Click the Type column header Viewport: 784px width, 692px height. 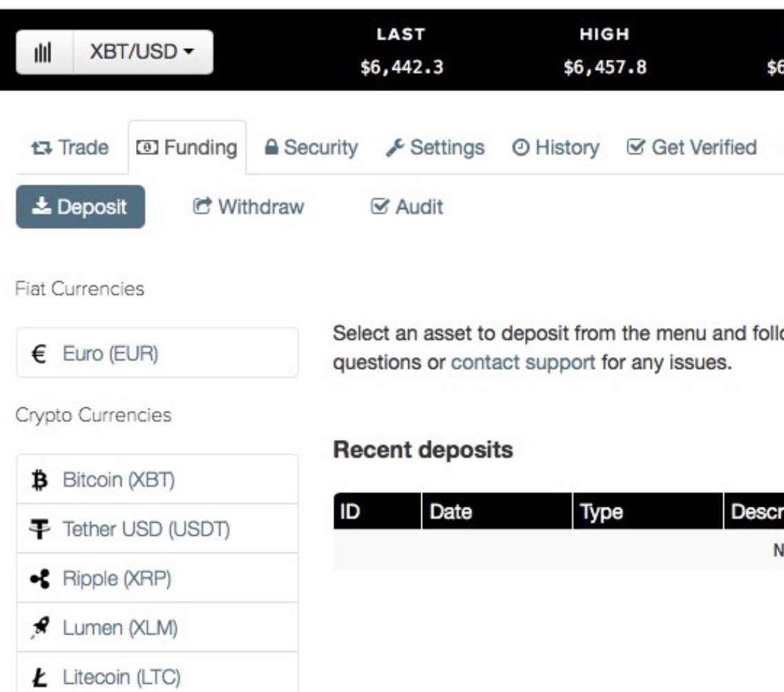[x=648, y=512]
